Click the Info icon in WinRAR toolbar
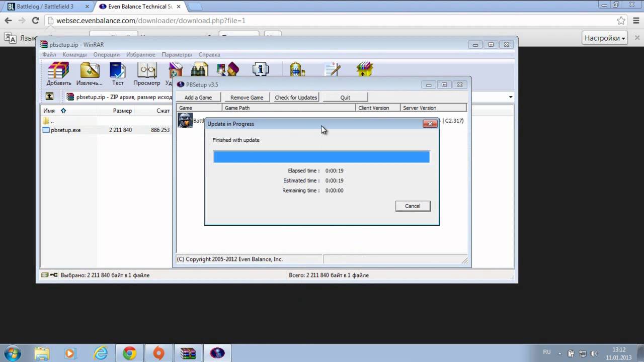This screenshot has width=644, height=362. click(260, 69)
